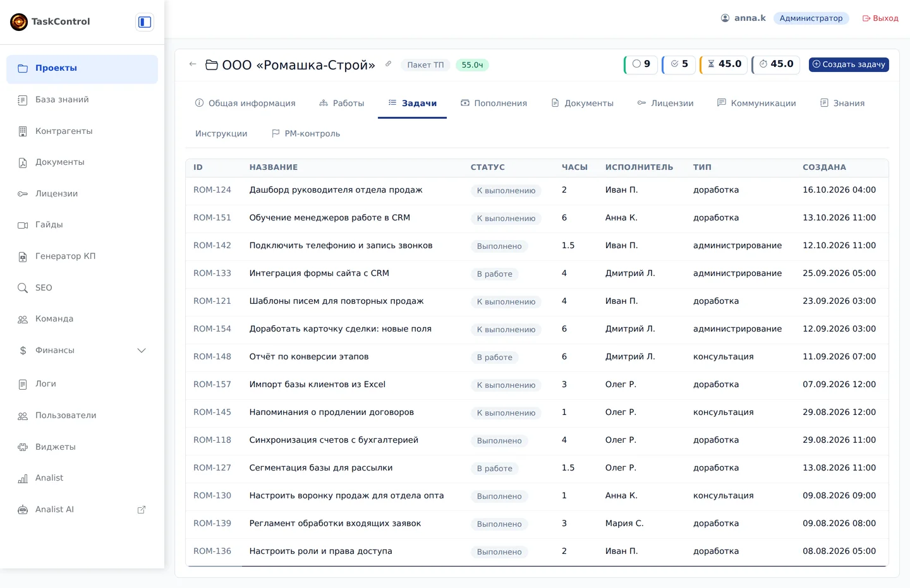Viewport: 910px width, 588px height.
Task: Click the SEO magnifier icon
Action: (x=23, y=288)
